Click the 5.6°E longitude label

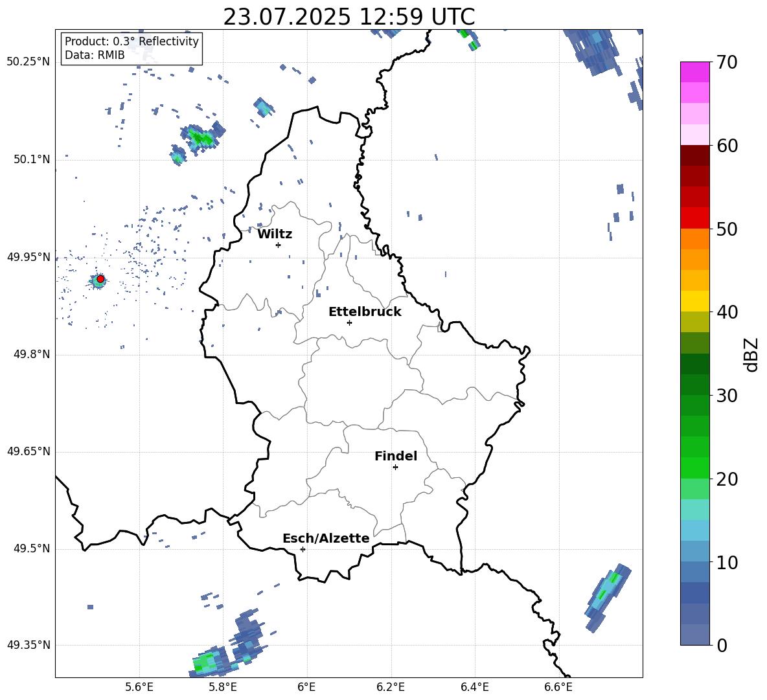point(139,687)
